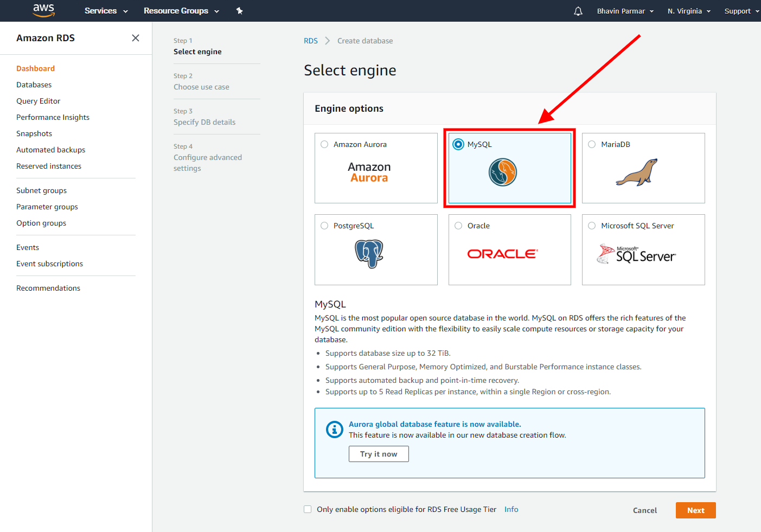Click the Cancel button
761x532 pixels.
click(645, 510)
